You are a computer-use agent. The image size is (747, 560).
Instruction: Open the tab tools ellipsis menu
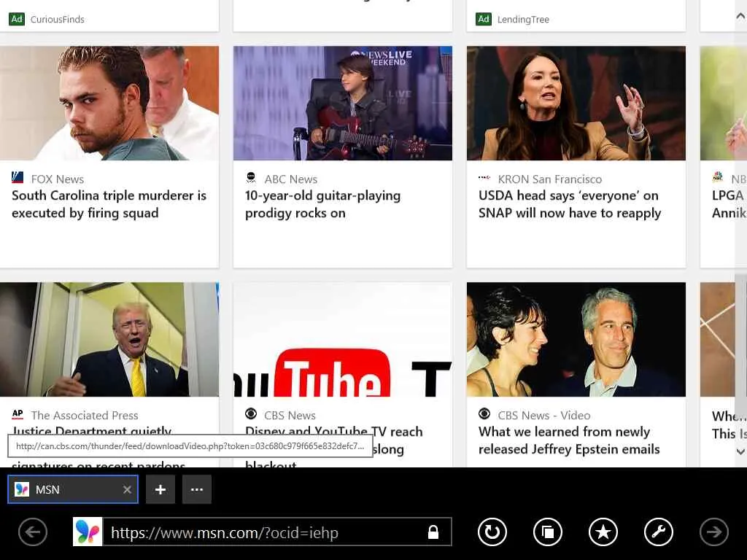(x=197, y=489)
